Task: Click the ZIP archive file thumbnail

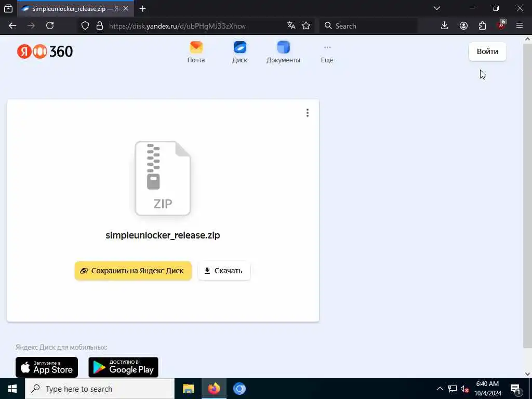Action: [x=163, y=178]
